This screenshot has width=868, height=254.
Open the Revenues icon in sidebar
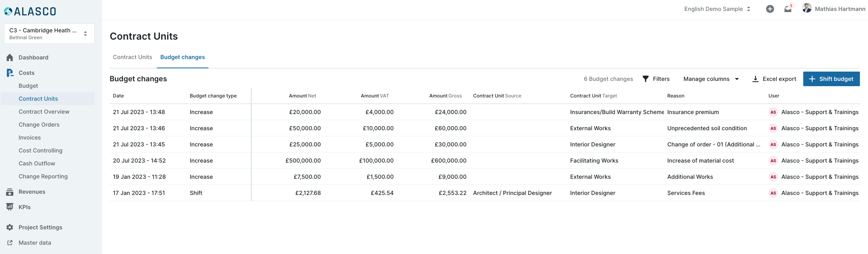(10, 192)
